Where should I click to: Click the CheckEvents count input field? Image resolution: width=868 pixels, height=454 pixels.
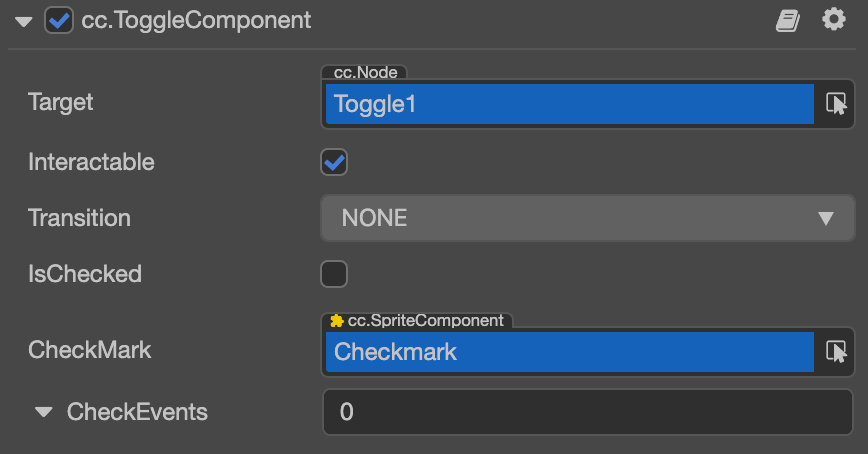point(587,412)
